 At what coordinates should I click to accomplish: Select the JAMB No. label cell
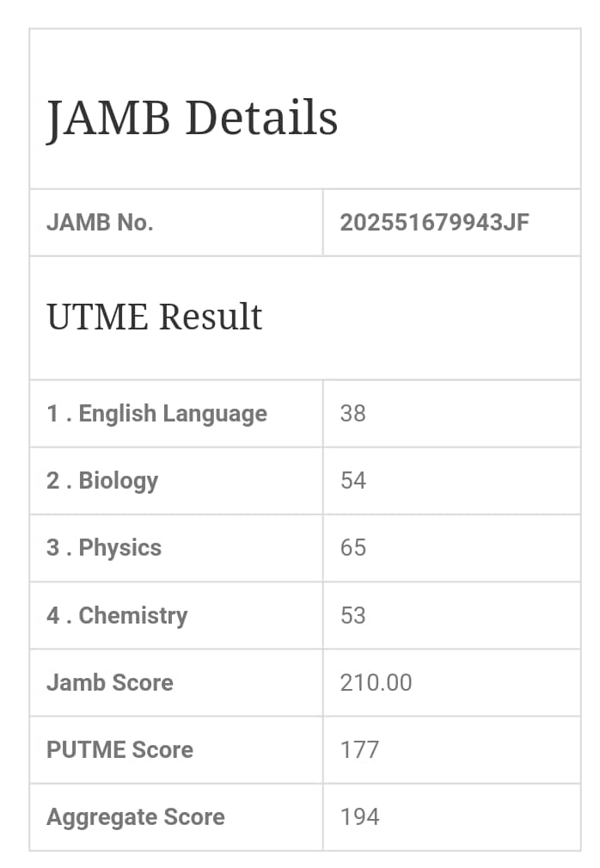coord(100,223)
